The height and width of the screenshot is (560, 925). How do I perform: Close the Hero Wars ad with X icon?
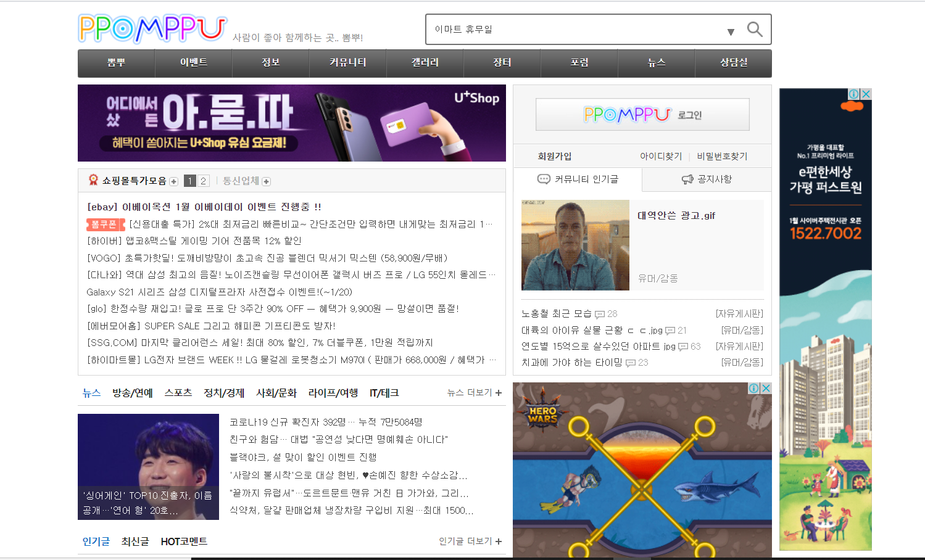coord(766,389)
